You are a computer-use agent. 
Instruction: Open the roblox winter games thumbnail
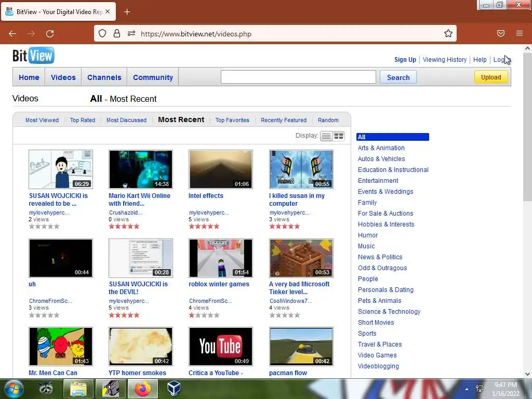click(x=221, y=258)
